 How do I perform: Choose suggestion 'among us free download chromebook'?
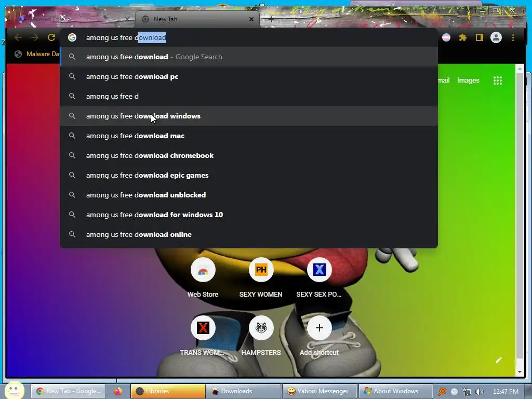click(249, 155)
